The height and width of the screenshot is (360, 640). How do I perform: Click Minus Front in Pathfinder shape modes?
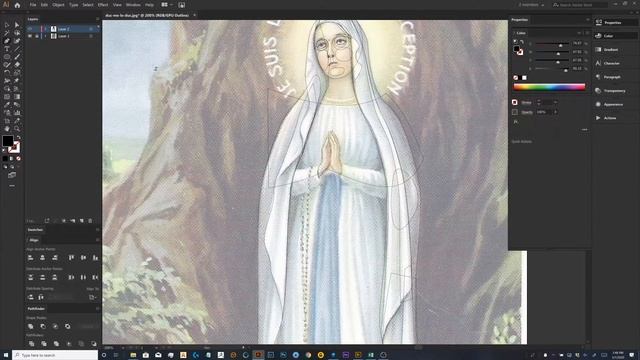click(x=43, y=327)
